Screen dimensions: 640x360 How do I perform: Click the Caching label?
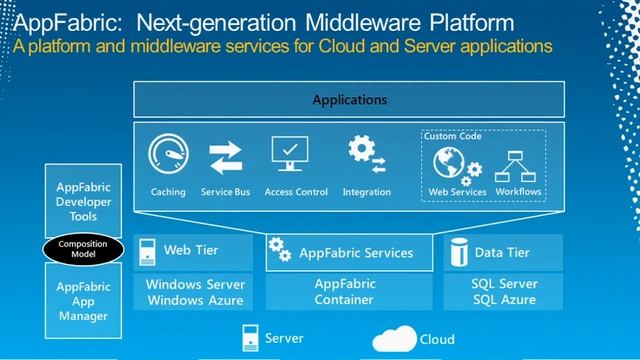click(x=168, y=192)
